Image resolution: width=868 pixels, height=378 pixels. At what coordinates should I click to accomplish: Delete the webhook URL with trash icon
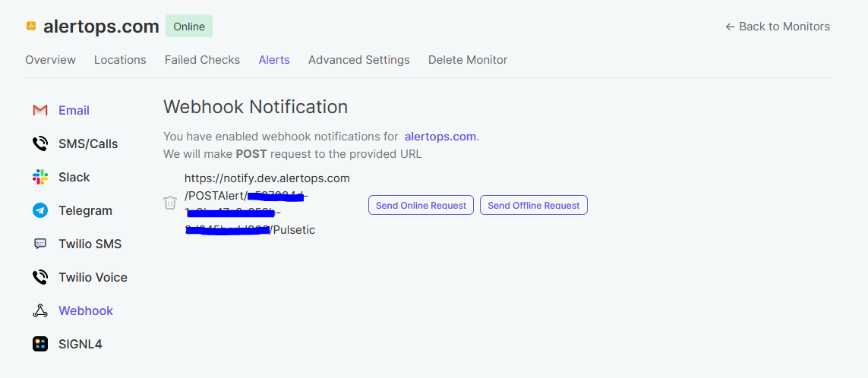point(170,203)
